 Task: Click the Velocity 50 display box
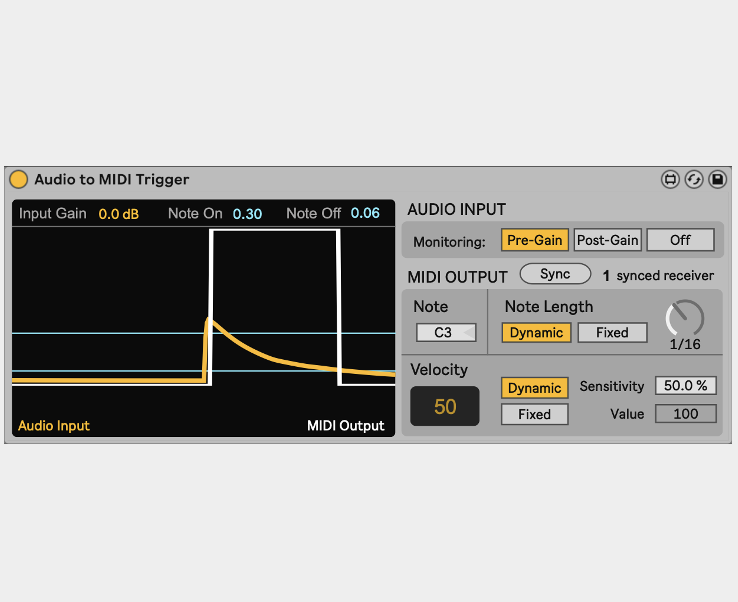(x=445, y=407)
